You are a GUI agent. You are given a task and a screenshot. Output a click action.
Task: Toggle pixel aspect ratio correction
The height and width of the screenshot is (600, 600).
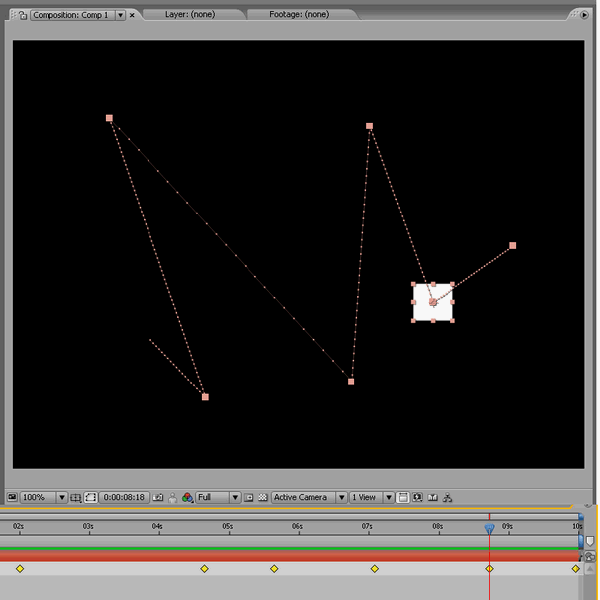click(403, 497)
